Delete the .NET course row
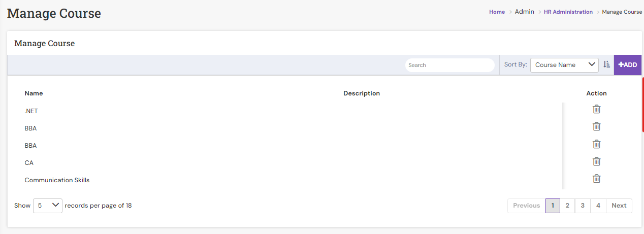 click(597, 109)
